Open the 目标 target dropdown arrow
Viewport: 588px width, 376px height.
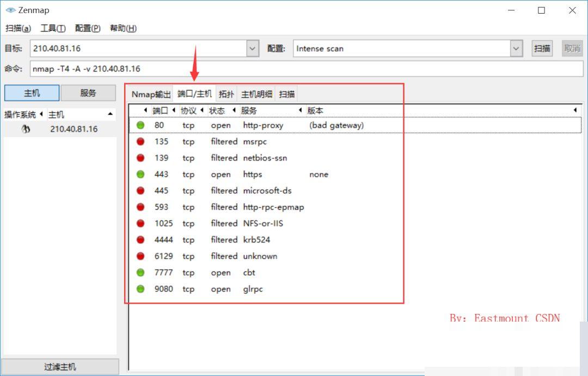253,48
